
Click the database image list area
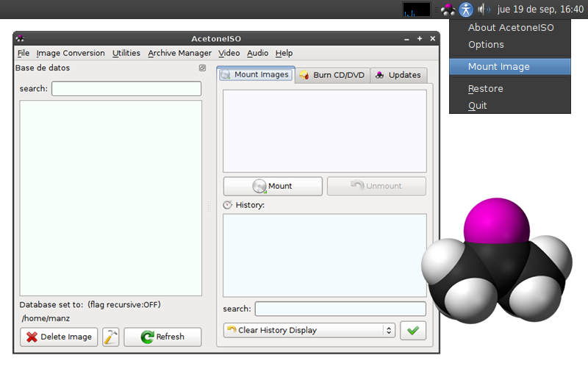(x=111, y=198)
